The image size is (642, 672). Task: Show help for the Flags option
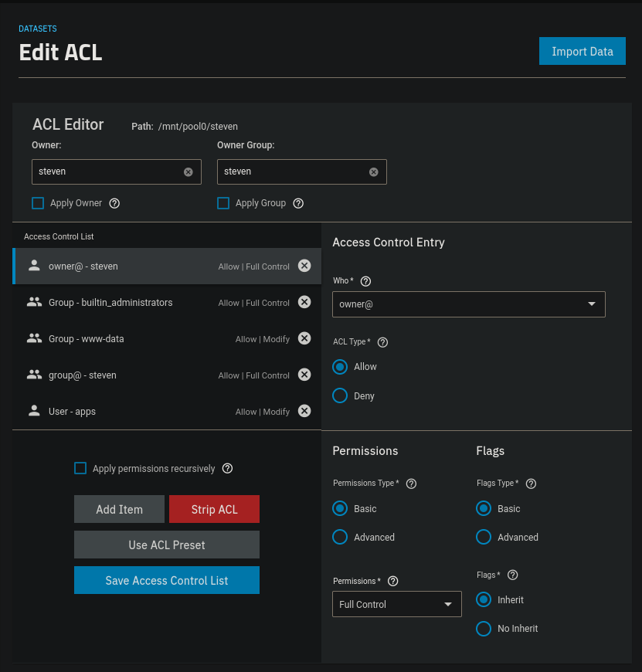tap(512, 575)
